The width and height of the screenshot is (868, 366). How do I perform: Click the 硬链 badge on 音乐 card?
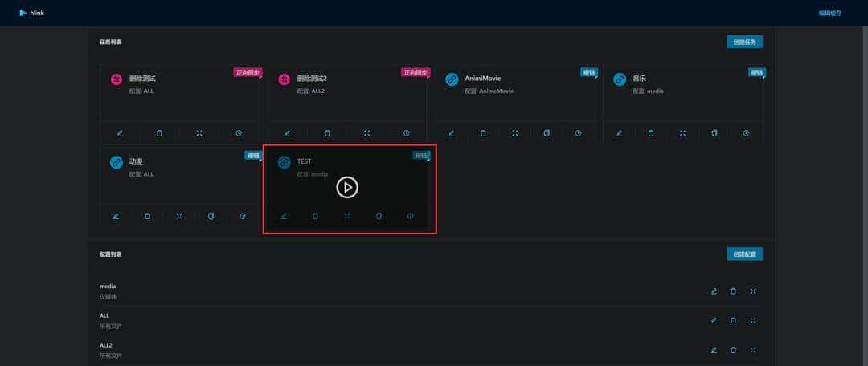click(757, 72)
